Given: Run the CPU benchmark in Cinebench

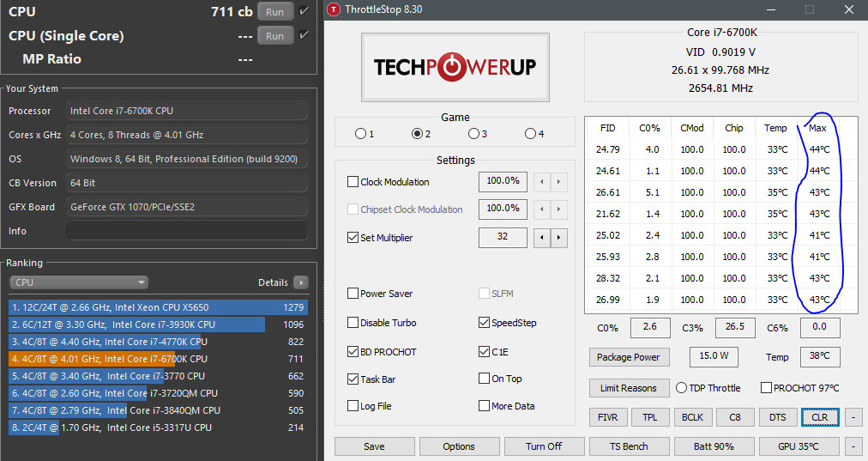Looking at the screenshot, I should (275, 12).
